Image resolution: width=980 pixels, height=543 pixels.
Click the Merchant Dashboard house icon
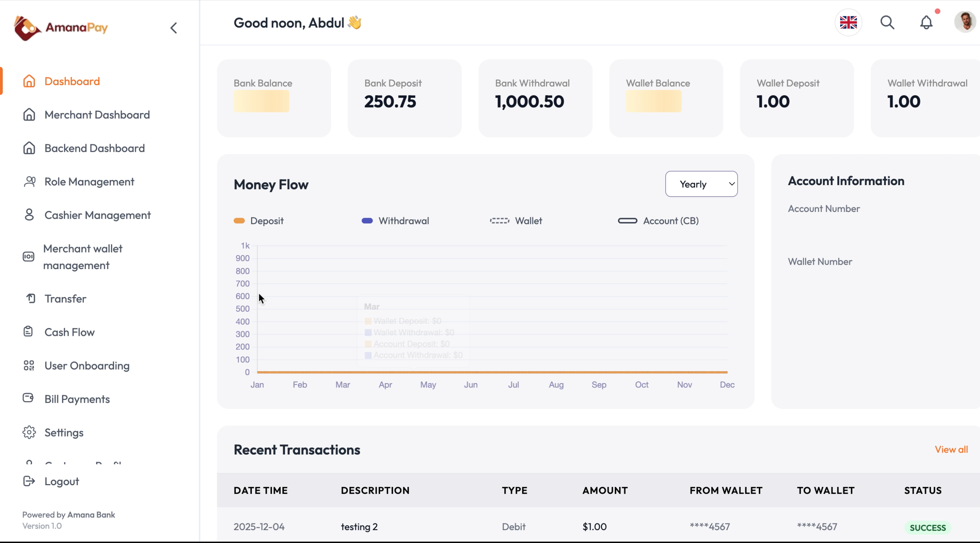coord(29,114)
